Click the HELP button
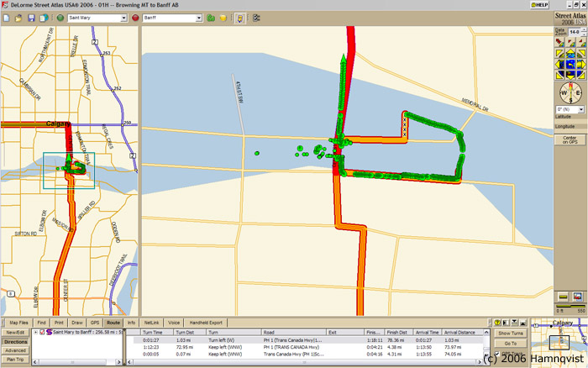Viewport: 588px width, 368px height. click(x=539, y=5)
